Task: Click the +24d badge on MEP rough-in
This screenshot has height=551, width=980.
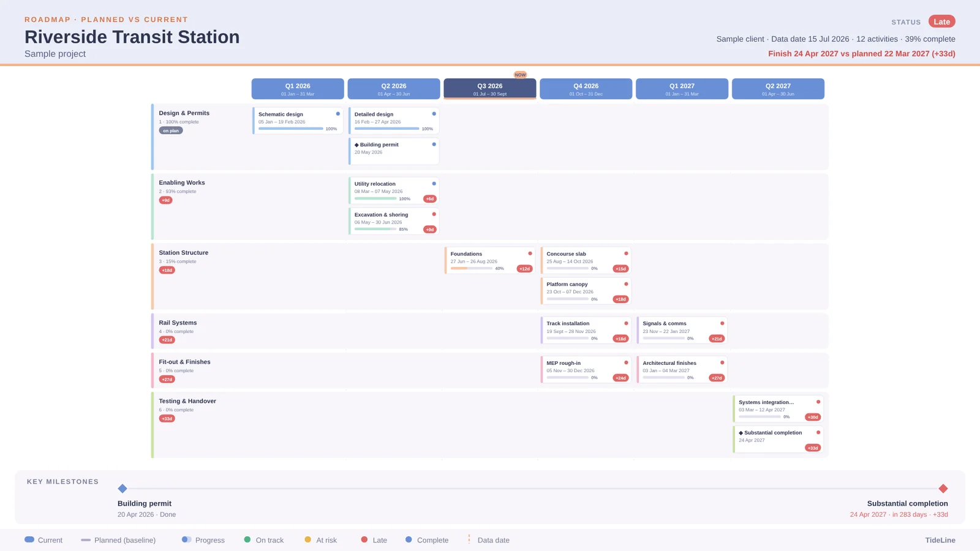Action: point(621,378)
